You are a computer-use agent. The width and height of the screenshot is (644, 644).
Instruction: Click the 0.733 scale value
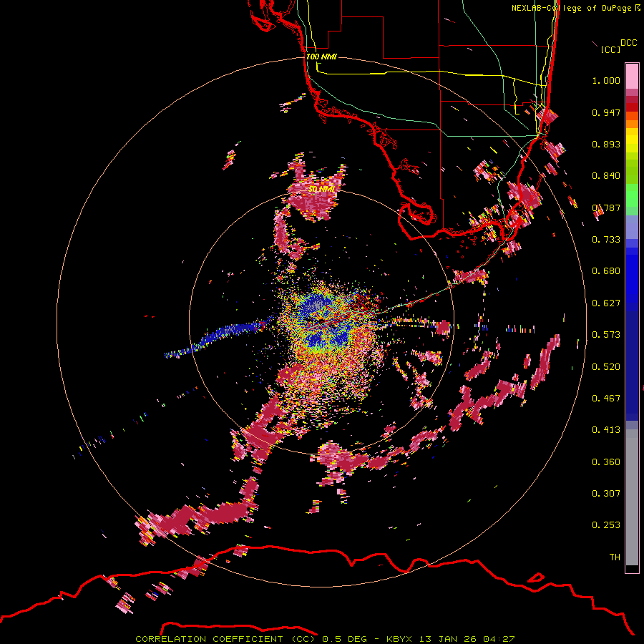point(606,240)
